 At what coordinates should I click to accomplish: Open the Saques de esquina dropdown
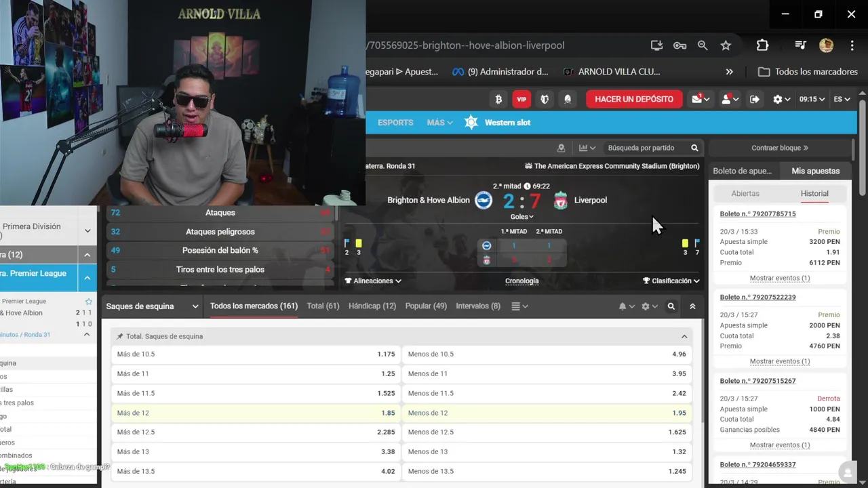[x=152, y=306]
